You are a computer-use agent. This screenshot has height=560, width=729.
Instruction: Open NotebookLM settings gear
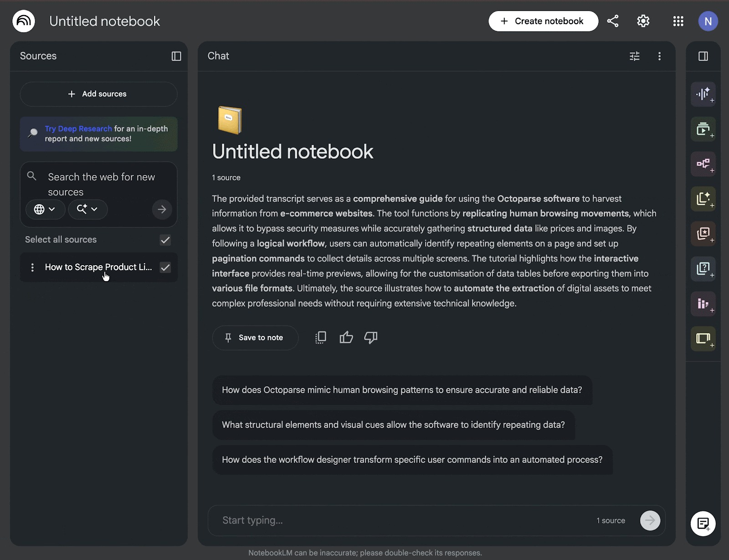(x=643, y=21)
